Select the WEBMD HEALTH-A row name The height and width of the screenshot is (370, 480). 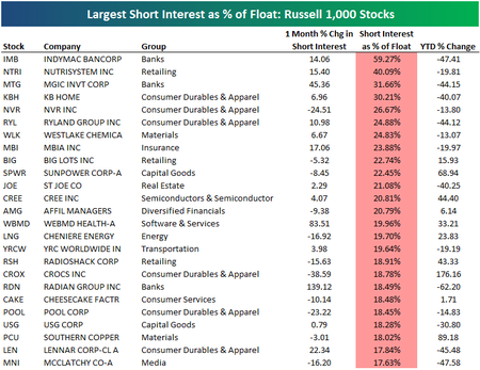tap(79, 224)
